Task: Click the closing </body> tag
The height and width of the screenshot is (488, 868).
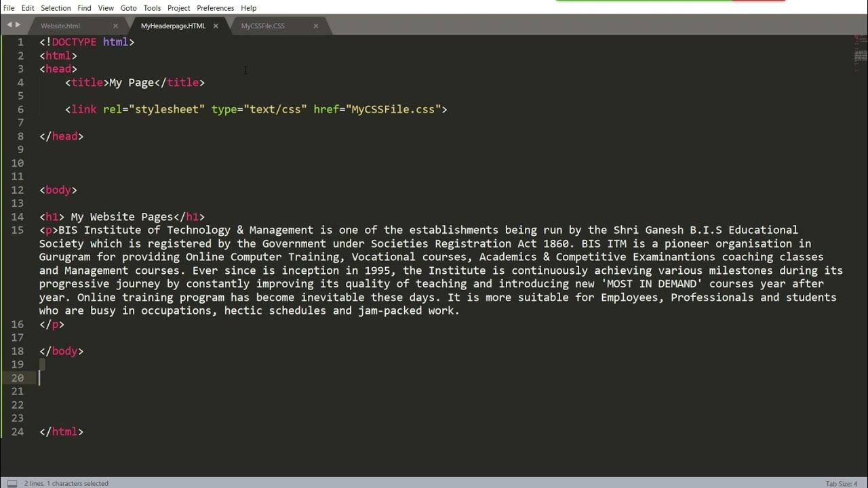Action: pyautogui.click(x=61, y=351)
